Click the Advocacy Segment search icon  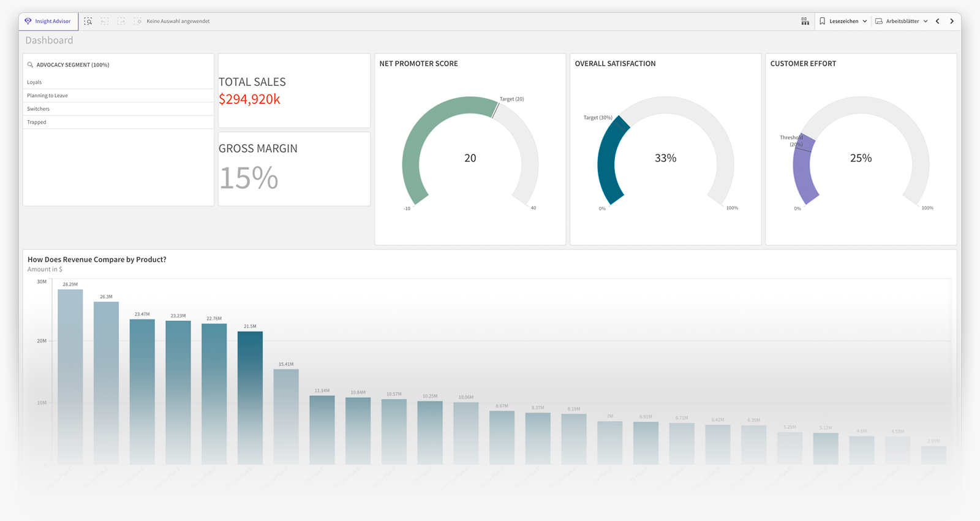click(30, 64)
